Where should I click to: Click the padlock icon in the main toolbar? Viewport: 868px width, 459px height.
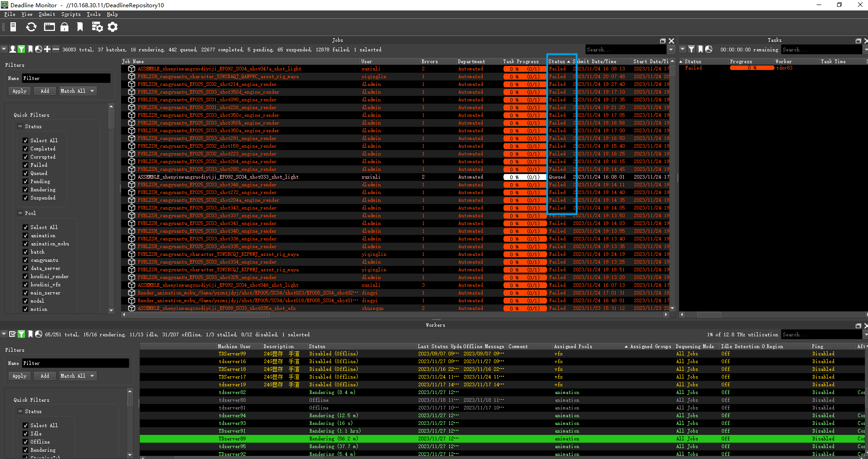64,27
